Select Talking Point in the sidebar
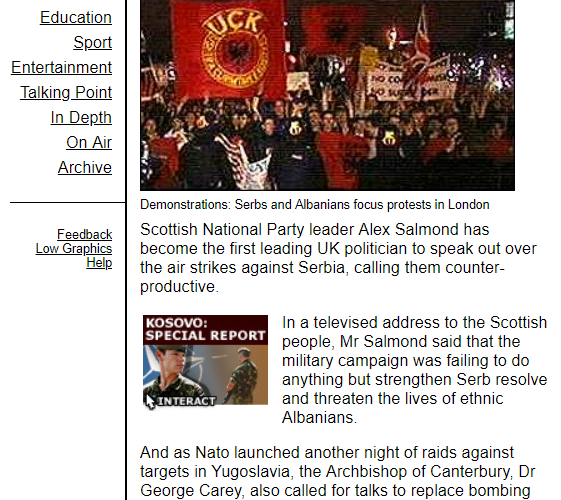The width and height of the screenshot is (561, 500). tap(66, 93)
